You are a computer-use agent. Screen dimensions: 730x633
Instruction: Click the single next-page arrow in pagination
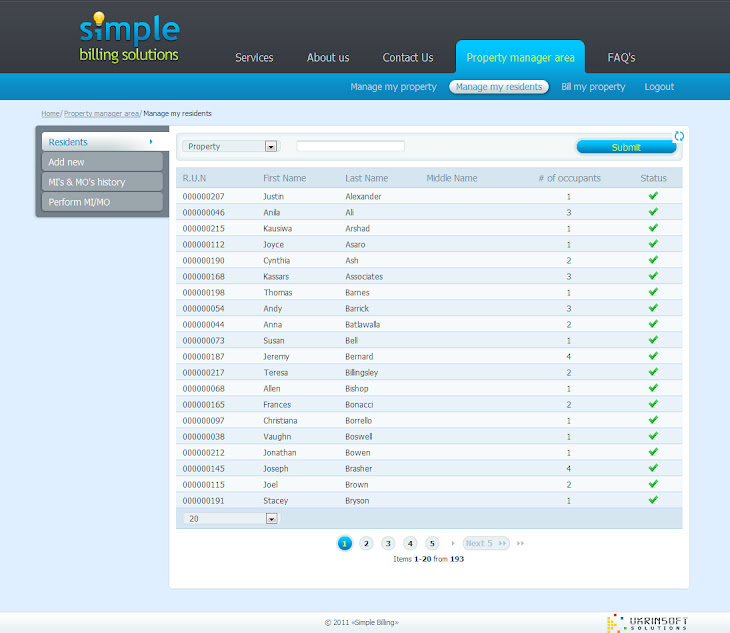453,543
